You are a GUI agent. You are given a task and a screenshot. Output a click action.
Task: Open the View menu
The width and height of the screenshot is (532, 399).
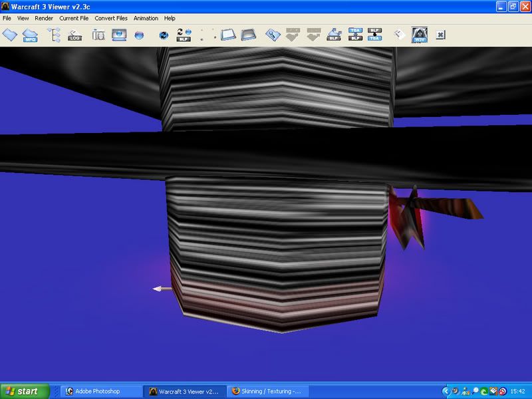(x=23, y=19)
